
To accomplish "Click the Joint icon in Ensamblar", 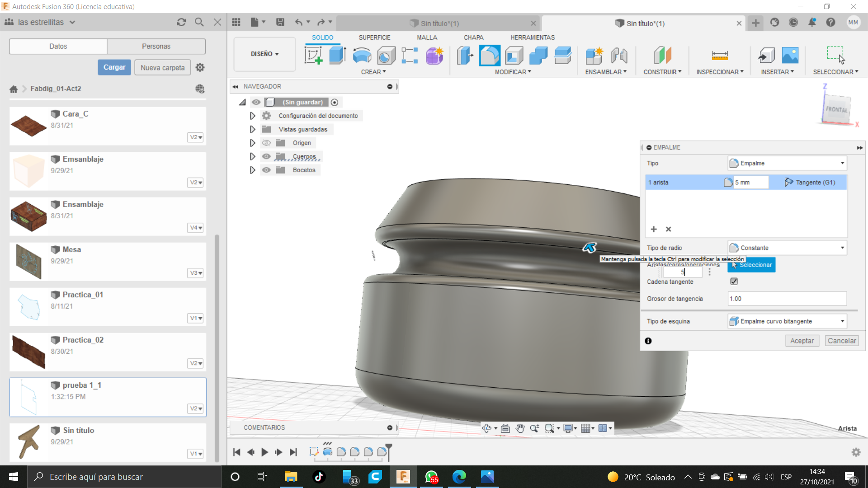I will pos(619,56).
